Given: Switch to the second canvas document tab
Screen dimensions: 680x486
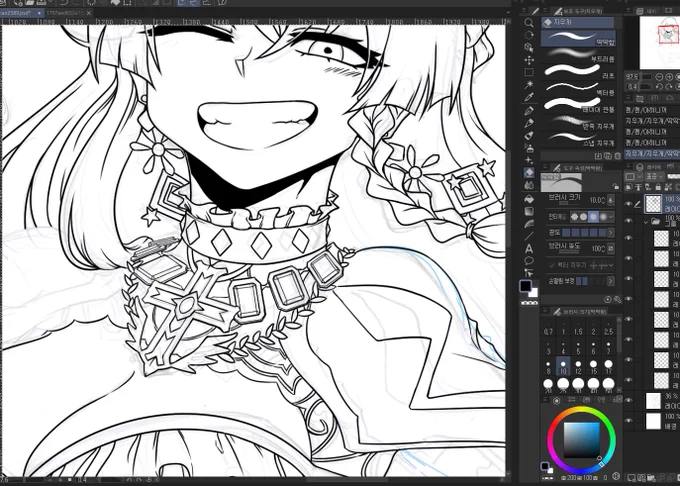Looking at the screenshot, I should [69, 13].
